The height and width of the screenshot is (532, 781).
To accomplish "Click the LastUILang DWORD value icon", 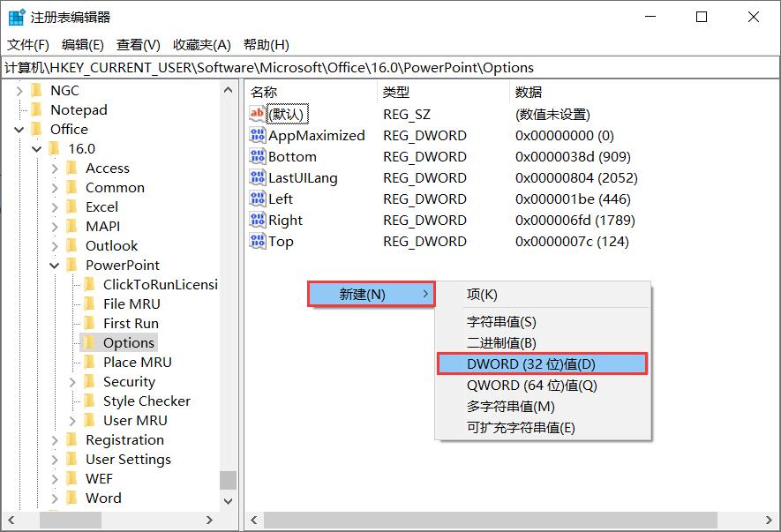I will pos(258,178).
